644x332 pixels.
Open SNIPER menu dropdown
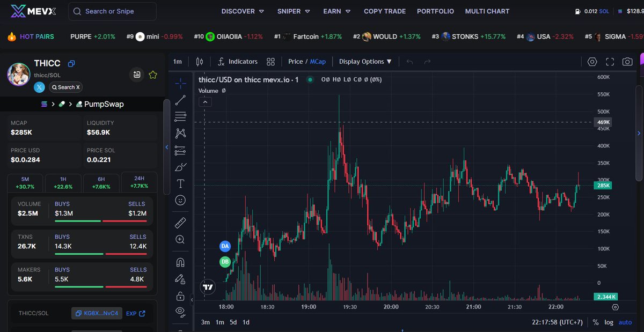294,11
